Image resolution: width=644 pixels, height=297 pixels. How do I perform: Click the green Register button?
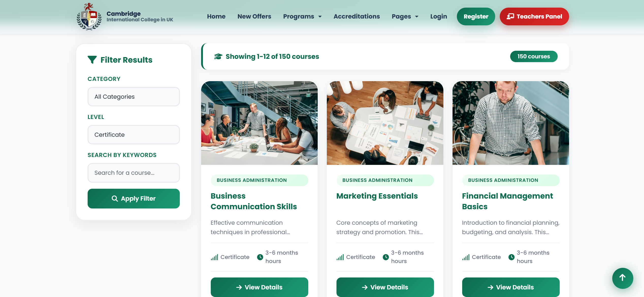476,16
